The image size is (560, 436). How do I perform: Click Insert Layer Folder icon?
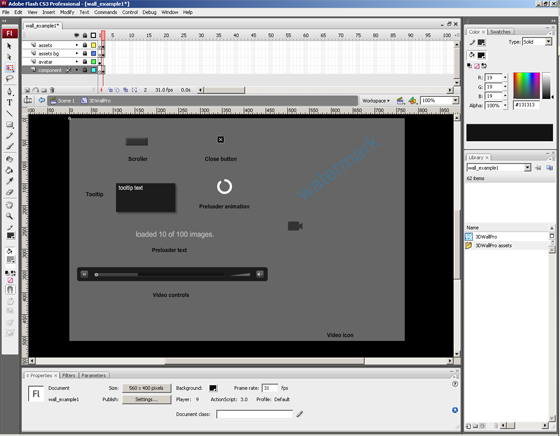coord(44,90)
